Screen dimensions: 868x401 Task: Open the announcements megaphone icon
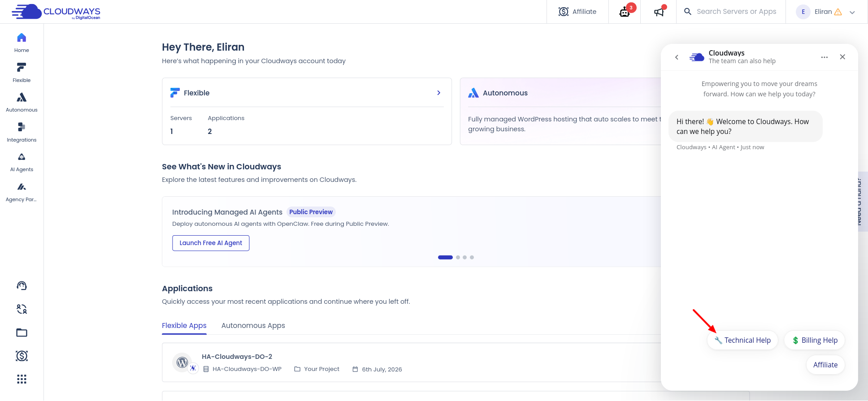(x=659, y=12)
